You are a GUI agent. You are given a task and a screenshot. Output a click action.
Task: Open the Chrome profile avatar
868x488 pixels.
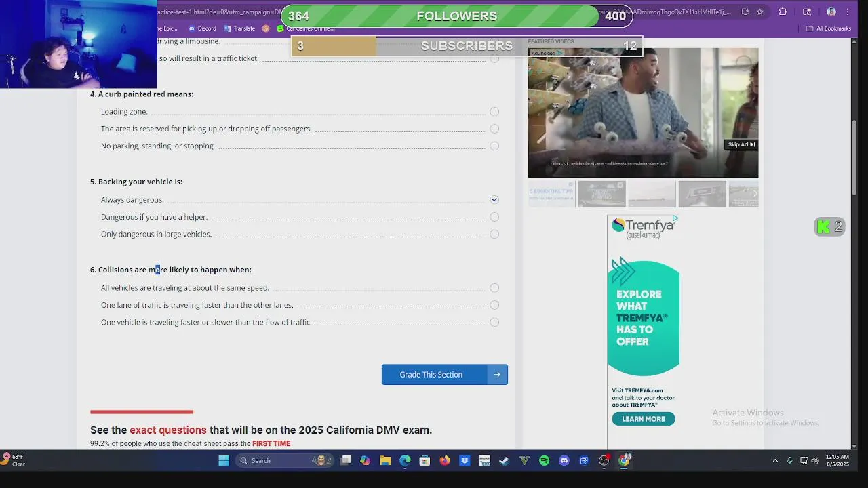tap(831, 12)
